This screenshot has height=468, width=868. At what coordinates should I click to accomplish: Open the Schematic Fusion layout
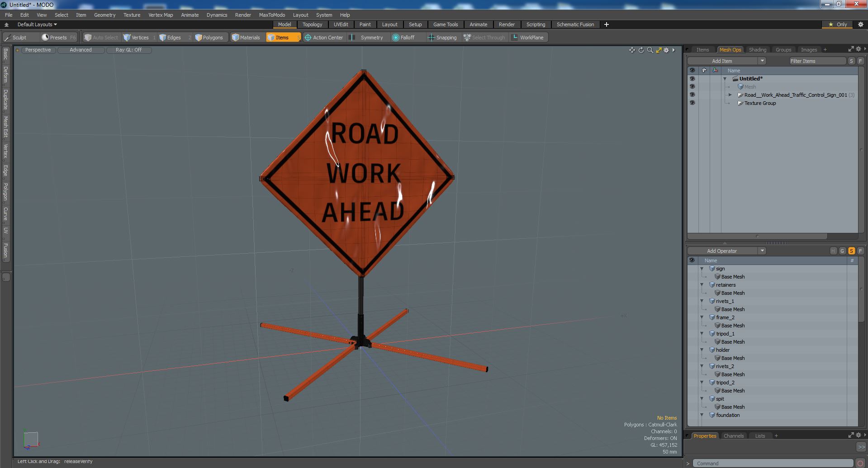pyautogui.click(x=575, y=24)
